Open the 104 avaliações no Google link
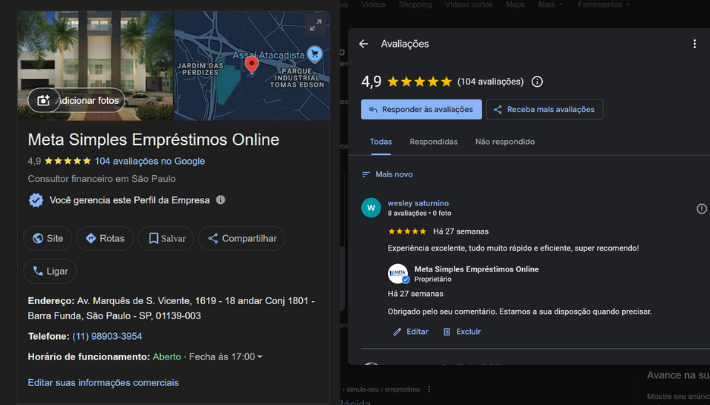This screenshot has height=405, width=710. [x=150, y=161]
